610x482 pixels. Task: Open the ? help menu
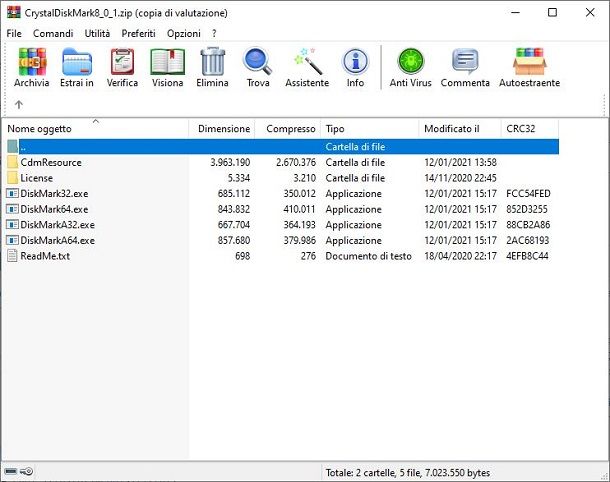[214, 33]
